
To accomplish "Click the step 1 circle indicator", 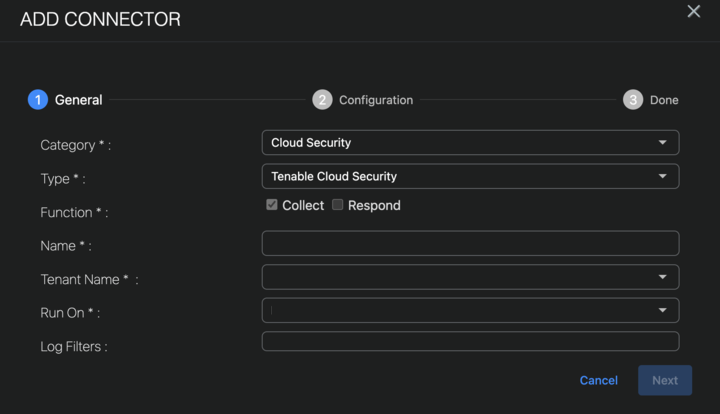I will [x=38, y=100].
